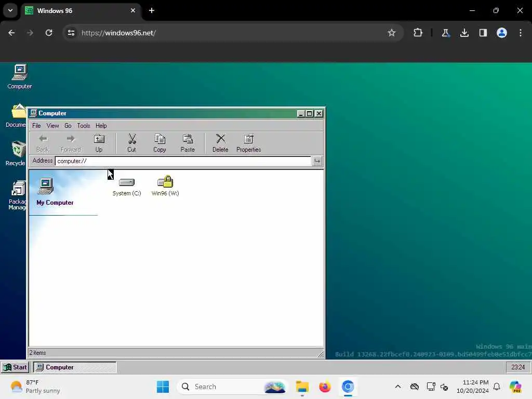Click the Forward arrow in Explorer toolbar

click(71, 143)
